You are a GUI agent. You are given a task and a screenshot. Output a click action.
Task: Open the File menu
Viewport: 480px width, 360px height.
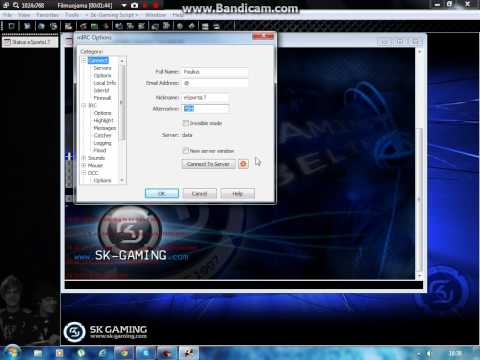[7, 15]
